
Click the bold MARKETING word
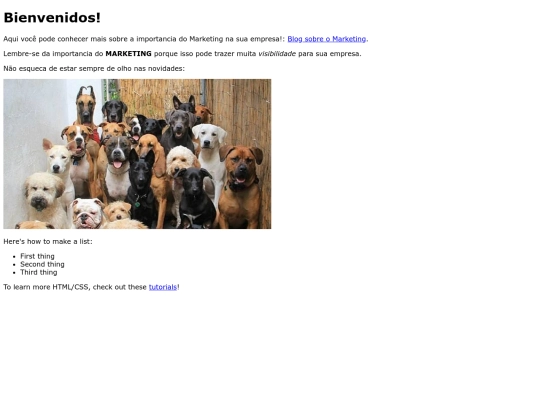(x=128, y=54)
